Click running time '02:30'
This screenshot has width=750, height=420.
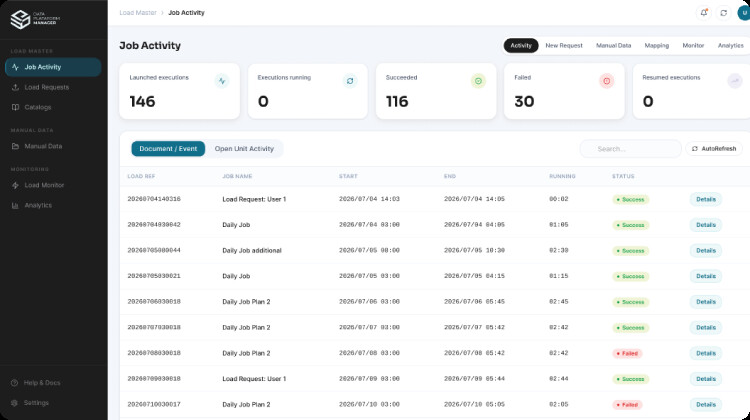(x=559, y=251)
